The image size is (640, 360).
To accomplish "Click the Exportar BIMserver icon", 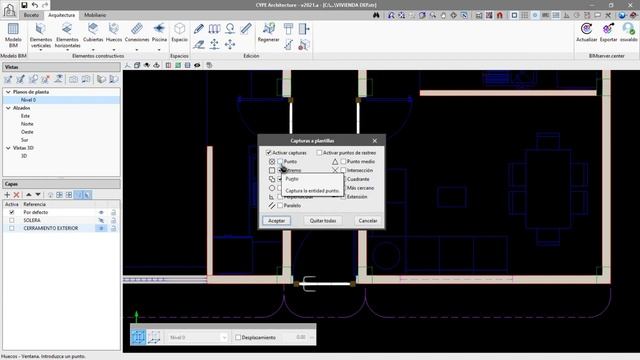I will (608, 33).
